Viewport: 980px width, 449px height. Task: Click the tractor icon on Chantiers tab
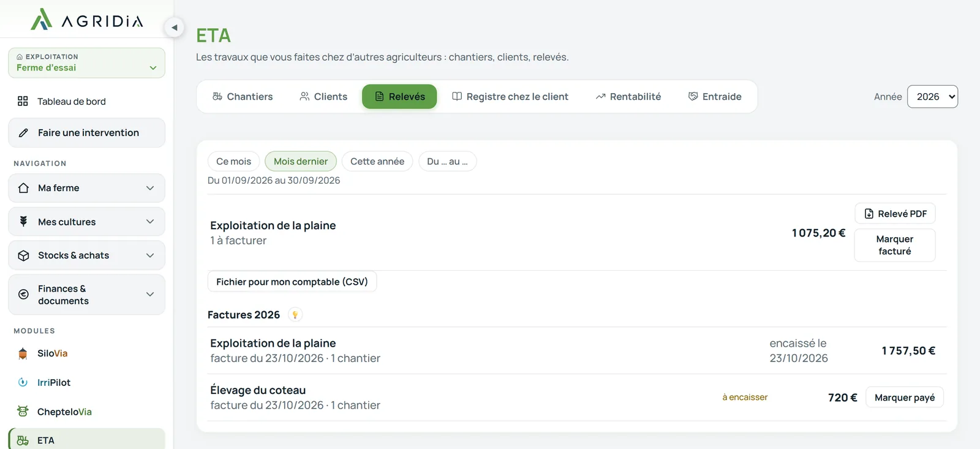(217, 97)
